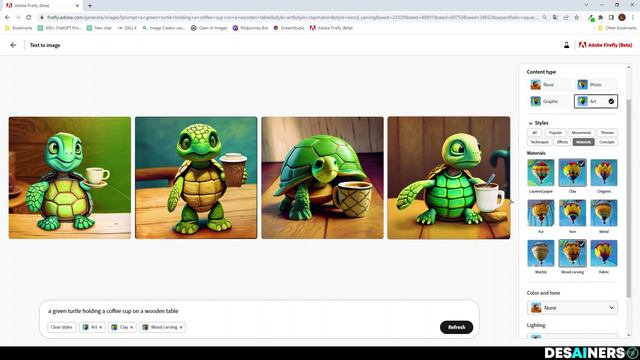
Task: Click the back arrow beside Text to image
Action: tap(13, 45)
